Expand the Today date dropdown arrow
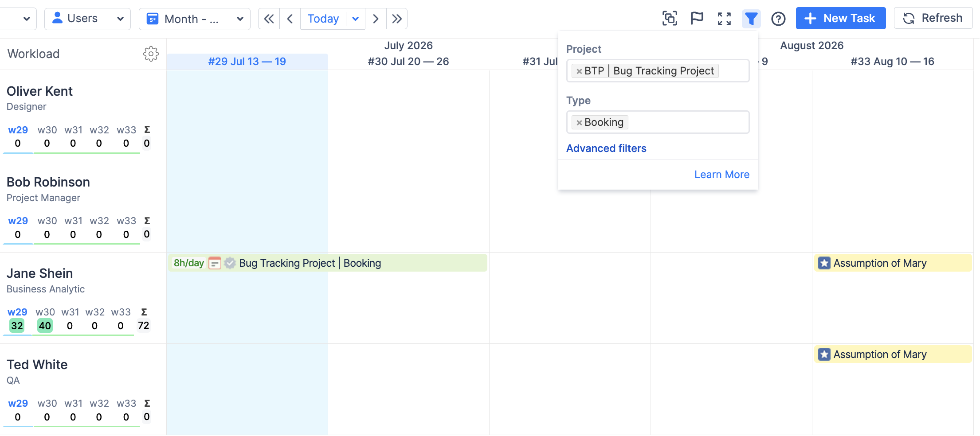Image resolution: width=980 pixels, height=436 pixels. 356,19
